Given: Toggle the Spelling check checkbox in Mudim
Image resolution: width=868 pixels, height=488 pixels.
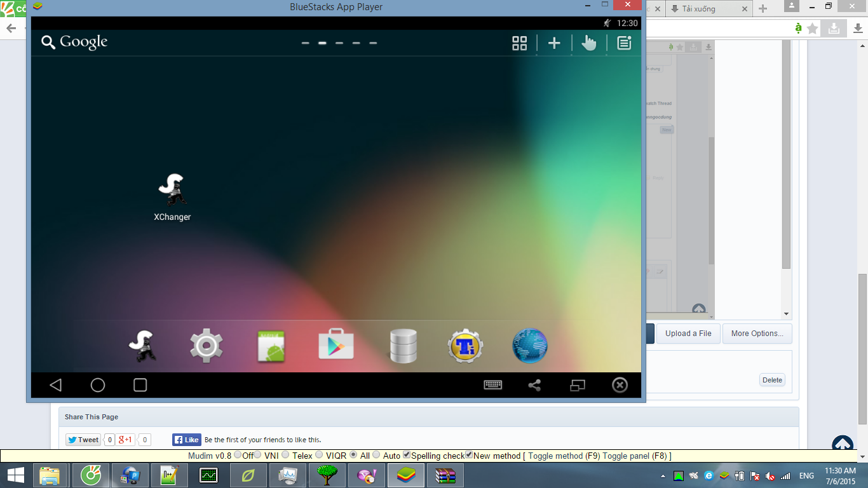Looking at the screenshot, I should pyautogui.click(x=407, y=455).
